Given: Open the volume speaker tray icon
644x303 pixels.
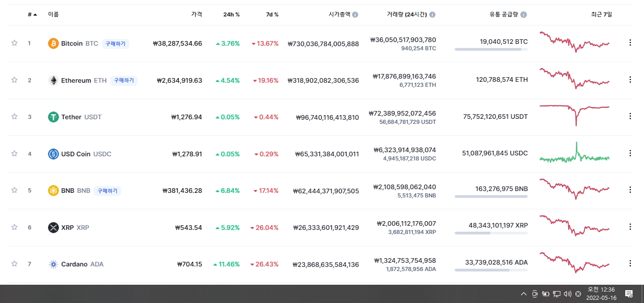Looking at the screenshot, I should (568, 294).
